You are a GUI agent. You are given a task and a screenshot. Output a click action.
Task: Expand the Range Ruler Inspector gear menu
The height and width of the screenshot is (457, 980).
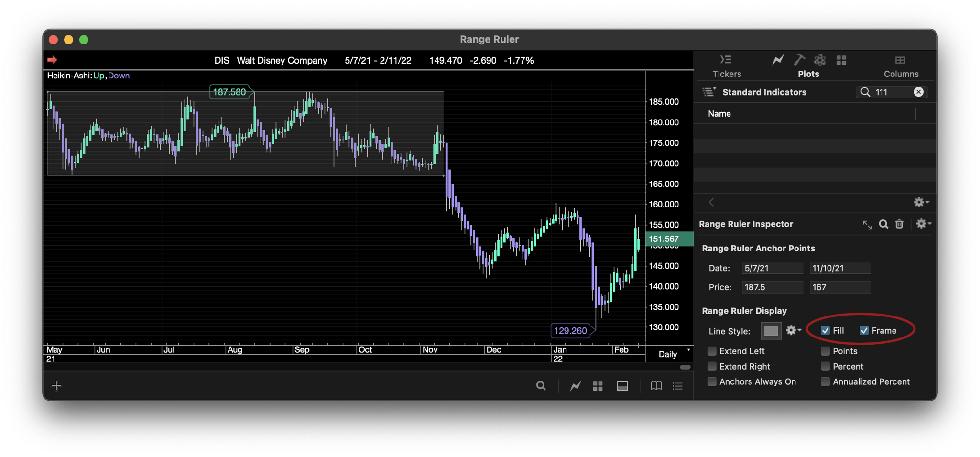tap(923, 224)
